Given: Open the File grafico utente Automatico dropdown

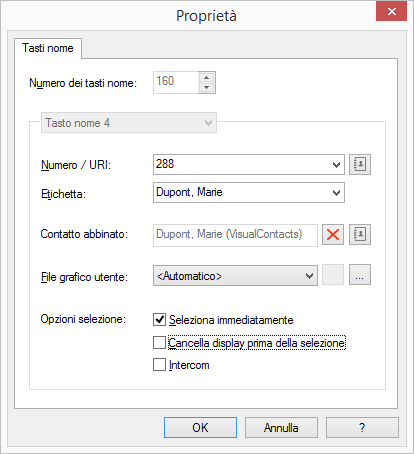Looking at the screenshot, I should click(235, 276).
